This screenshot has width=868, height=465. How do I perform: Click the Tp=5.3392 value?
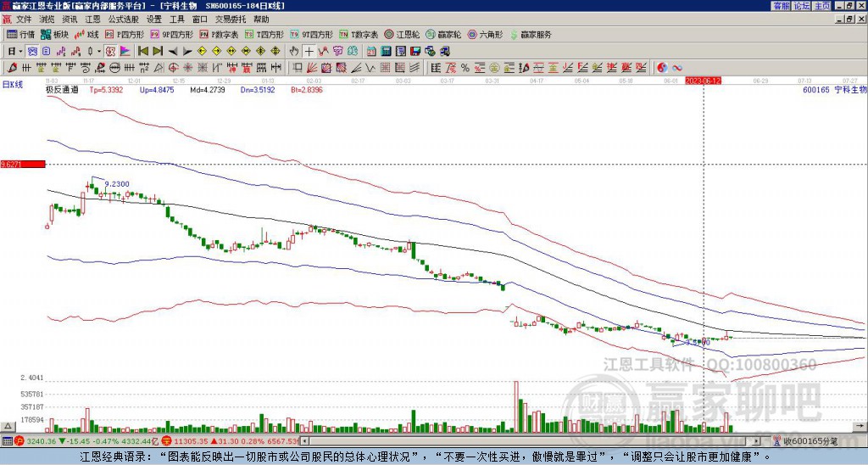(x=106, y=90)
